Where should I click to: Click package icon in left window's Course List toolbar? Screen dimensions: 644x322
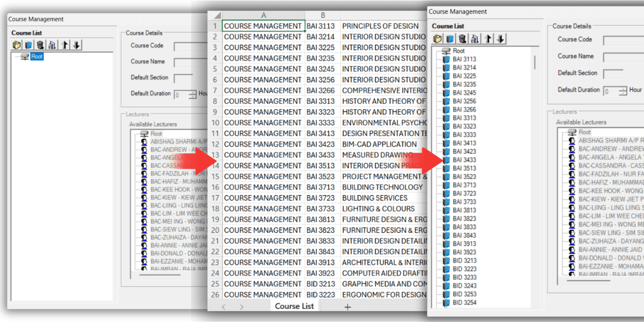coord(17,45)
